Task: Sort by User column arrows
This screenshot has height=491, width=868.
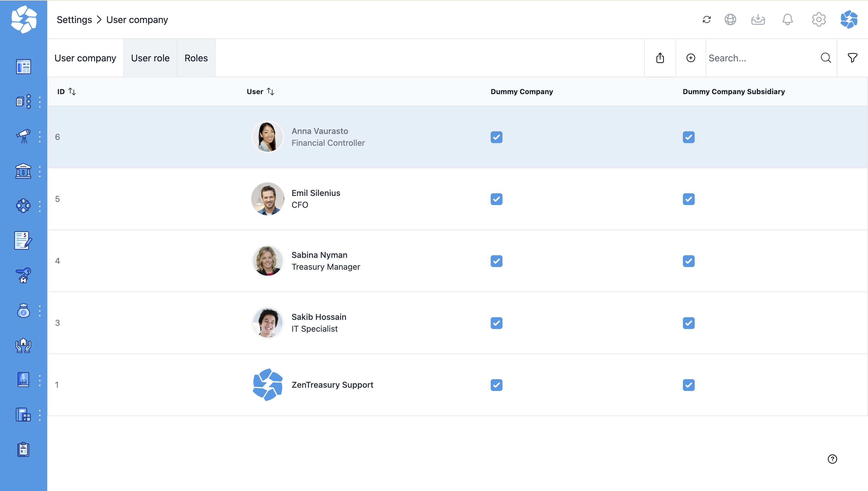Action: tap(270, 91)
